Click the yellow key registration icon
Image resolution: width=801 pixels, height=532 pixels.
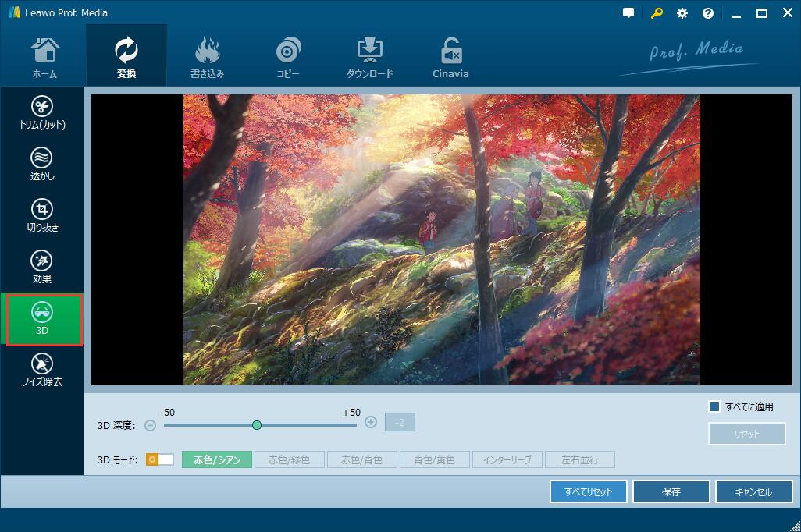[657, 13]
